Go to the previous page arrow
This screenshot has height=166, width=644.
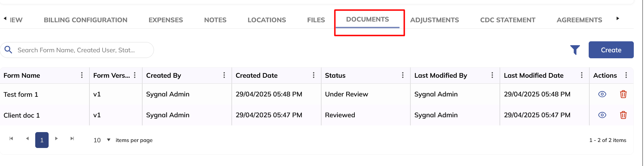[27, 138]
